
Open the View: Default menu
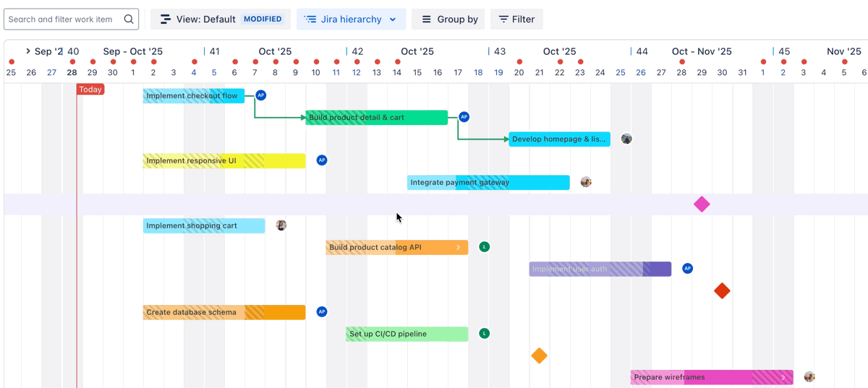tap(220, 20)
